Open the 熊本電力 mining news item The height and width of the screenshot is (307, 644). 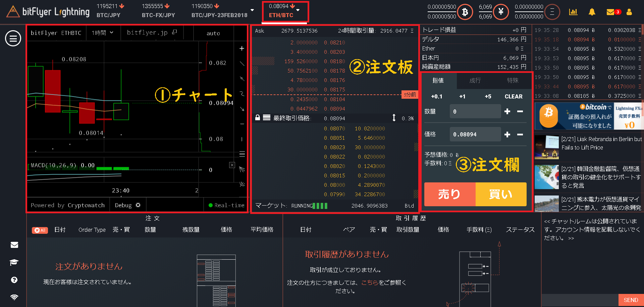click(589, 204)
